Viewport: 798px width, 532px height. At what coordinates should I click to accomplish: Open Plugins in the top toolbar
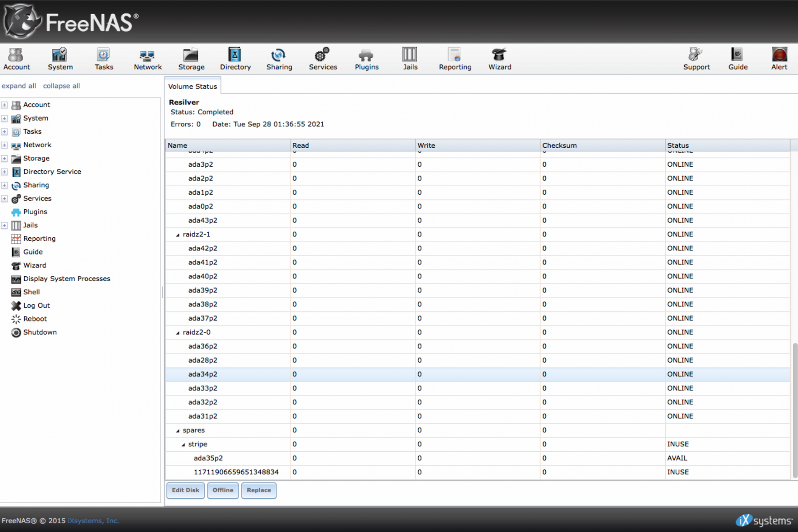(366, 59)
